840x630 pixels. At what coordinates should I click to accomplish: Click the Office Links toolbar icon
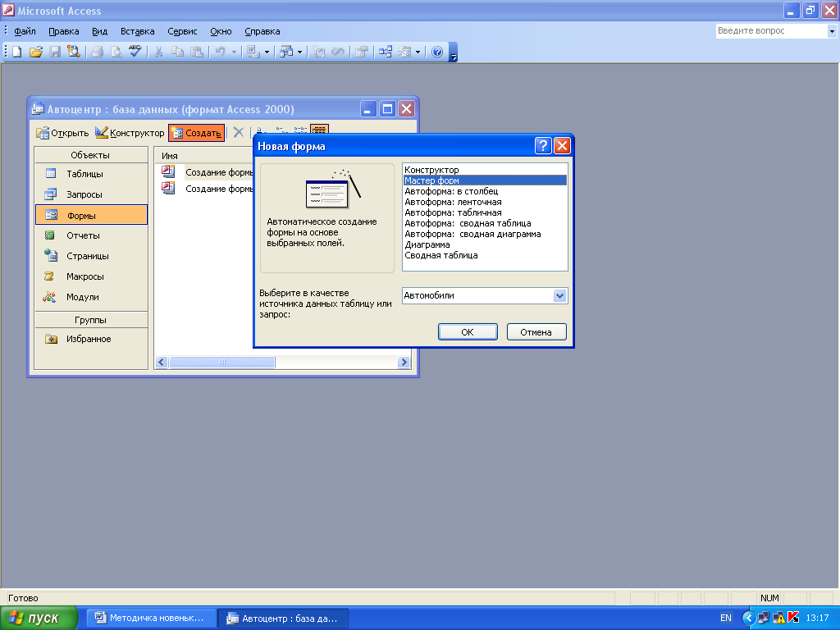pos(253,52)
